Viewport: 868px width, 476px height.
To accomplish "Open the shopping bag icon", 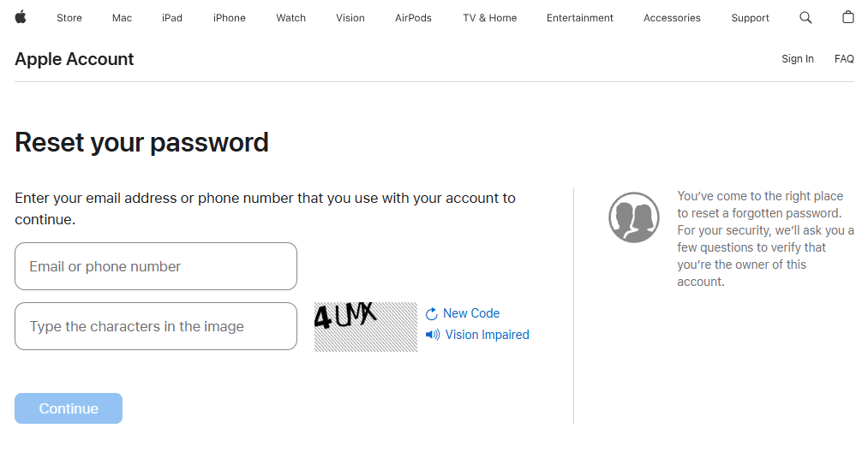I will point(848,17).
